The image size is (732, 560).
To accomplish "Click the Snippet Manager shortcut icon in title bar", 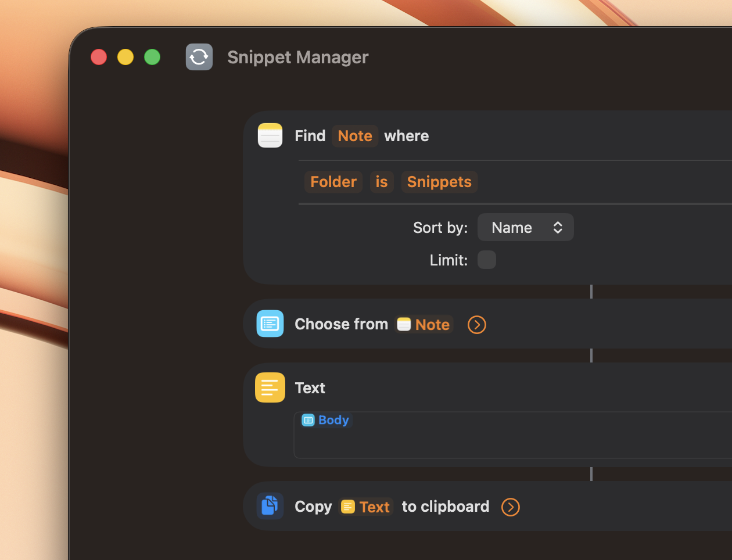I will [199, 57].
